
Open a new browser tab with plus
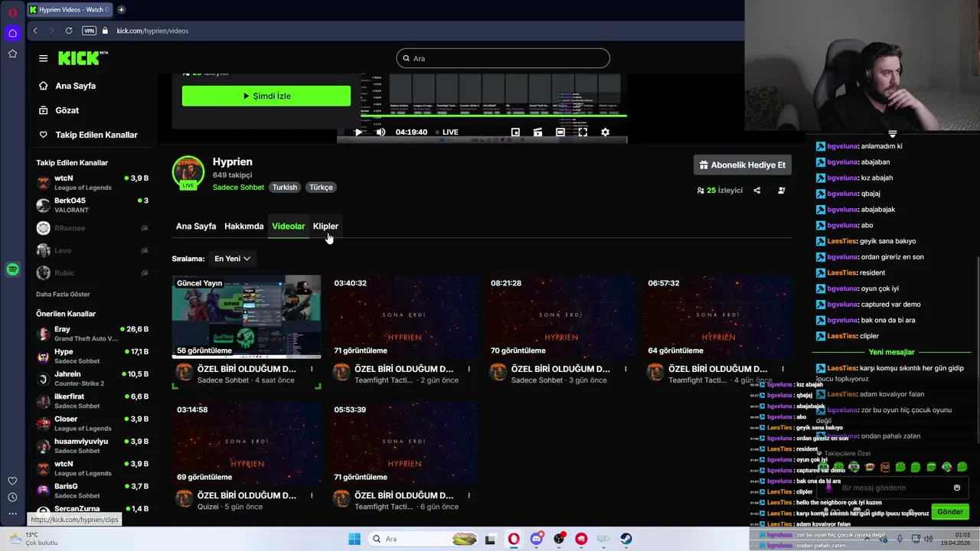[121, 10]
